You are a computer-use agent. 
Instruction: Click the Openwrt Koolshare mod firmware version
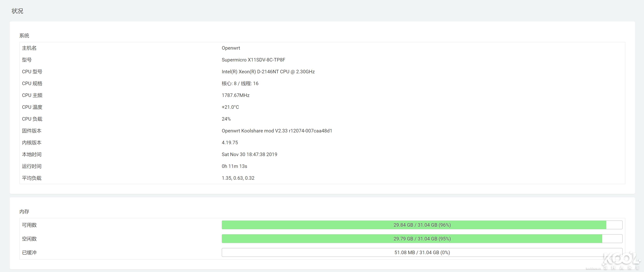click(x=277, y=131)
